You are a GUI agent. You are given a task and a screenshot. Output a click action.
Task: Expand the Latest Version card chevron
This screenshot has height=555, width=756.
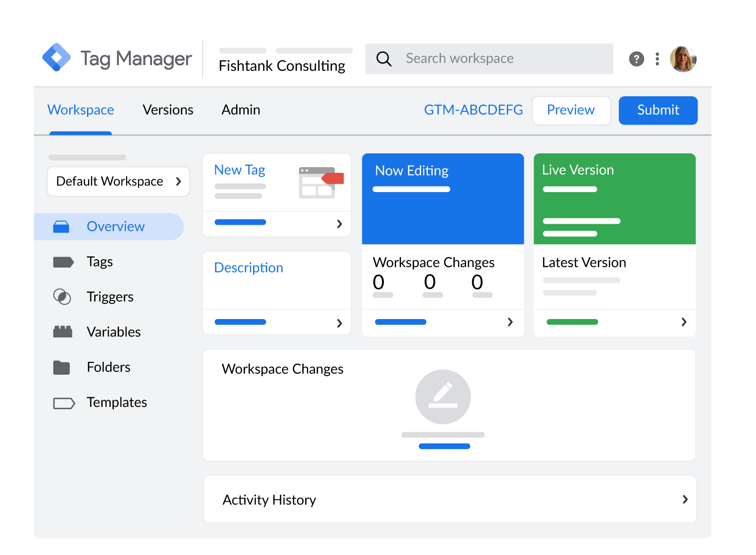coord(683,322)
